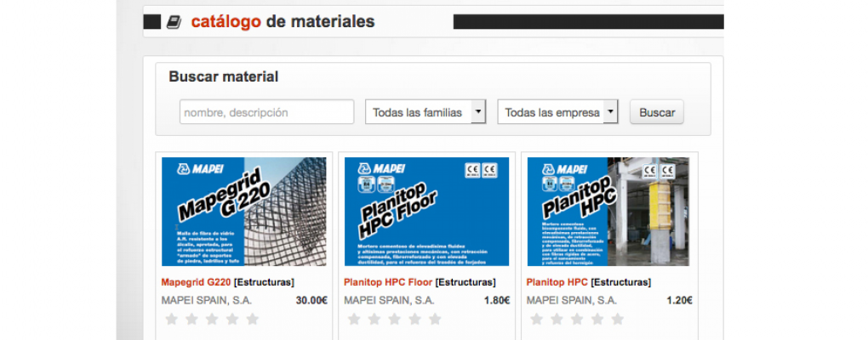Rate Planitop HPC Floor four stars
Image resolution: width=868 pixels, height=340 pixels.
click(x=414, y=319)
